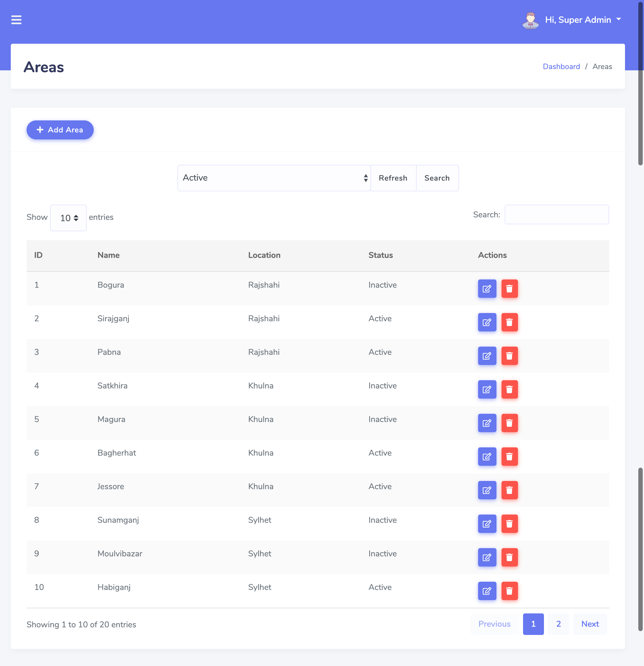
Task: Edit the Habiganj area row
Action: coord(487,591)
